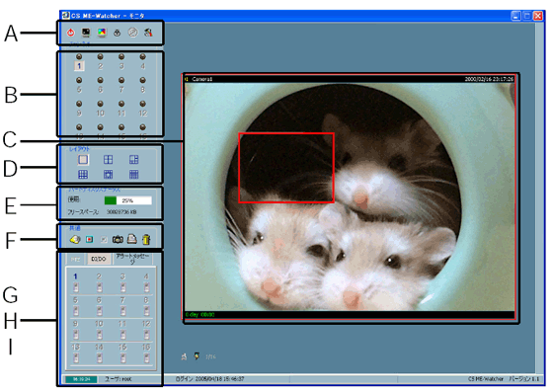Screen dimensions: 553x392
Task: Select the sixteen-split layout icon
Action: tap(133, 174)
